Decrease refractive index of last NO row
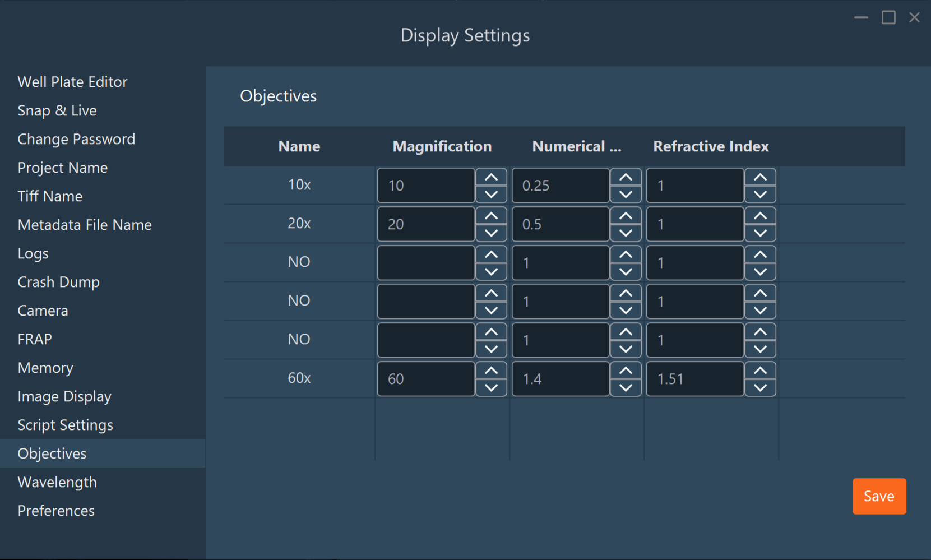This screenshot has width=931, height=560. 760,349
